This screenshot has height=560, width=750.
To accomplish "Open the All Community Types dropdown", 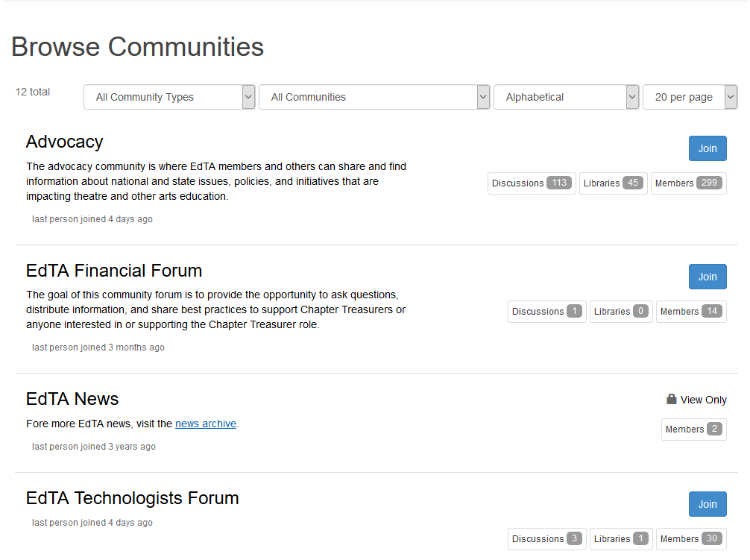I will tap(169, 97).
